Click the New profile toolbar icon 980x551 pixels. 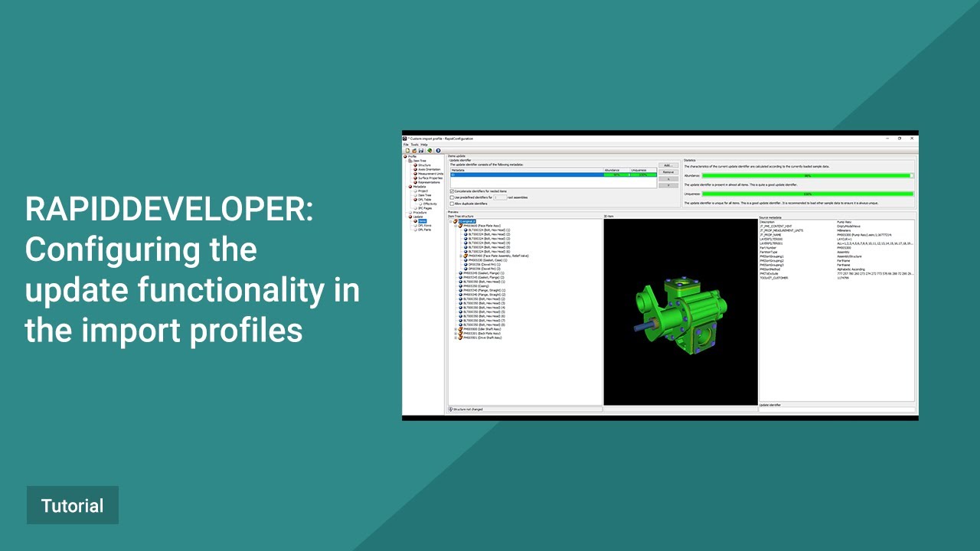point(407,150)
